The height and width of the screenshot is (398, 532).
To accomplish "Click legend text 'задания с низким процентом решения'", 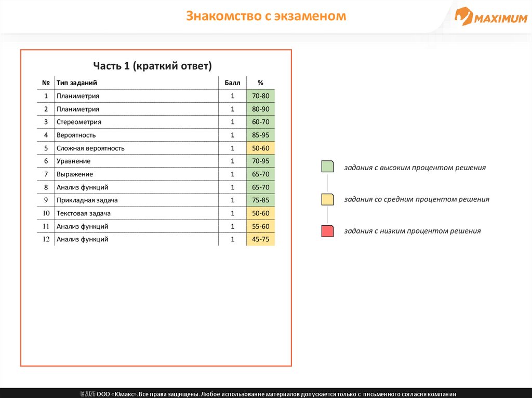I will pos(413,231).
